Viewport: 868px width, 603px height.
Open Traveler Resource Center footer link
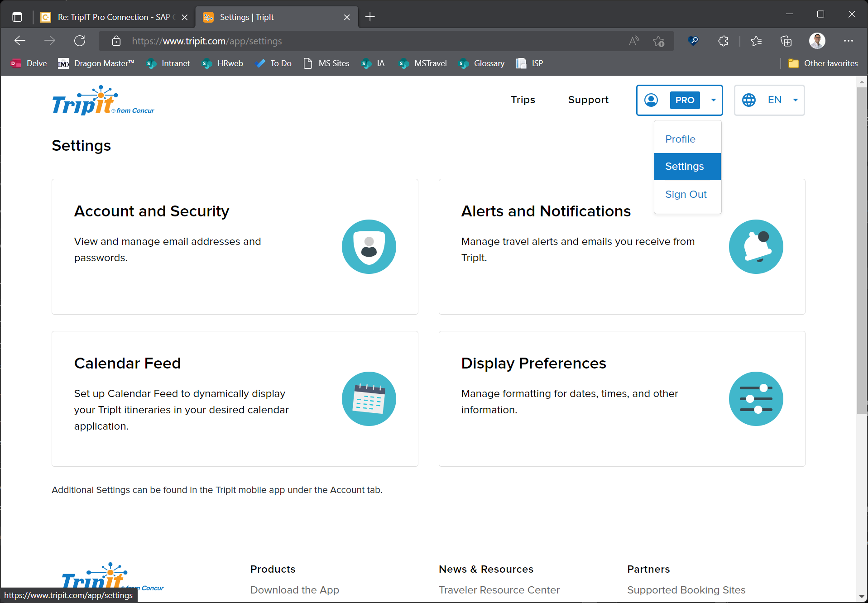(499, 590)
